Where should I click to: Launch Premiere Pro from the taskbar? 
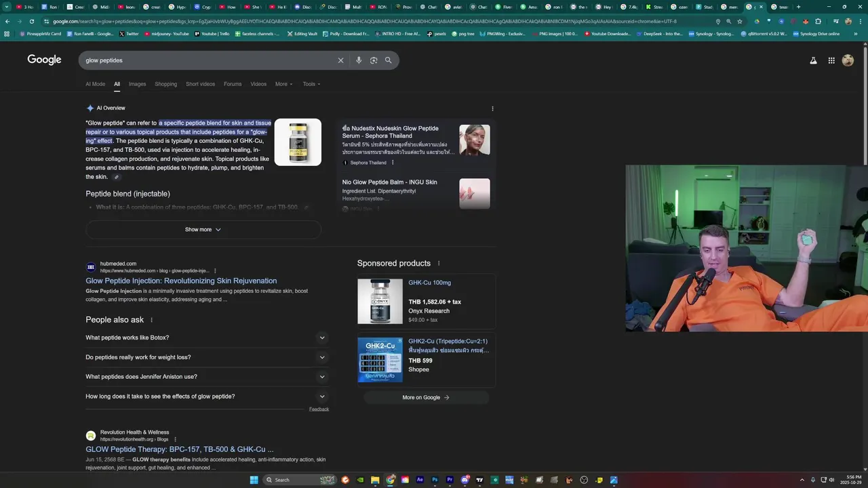(450, 480)
